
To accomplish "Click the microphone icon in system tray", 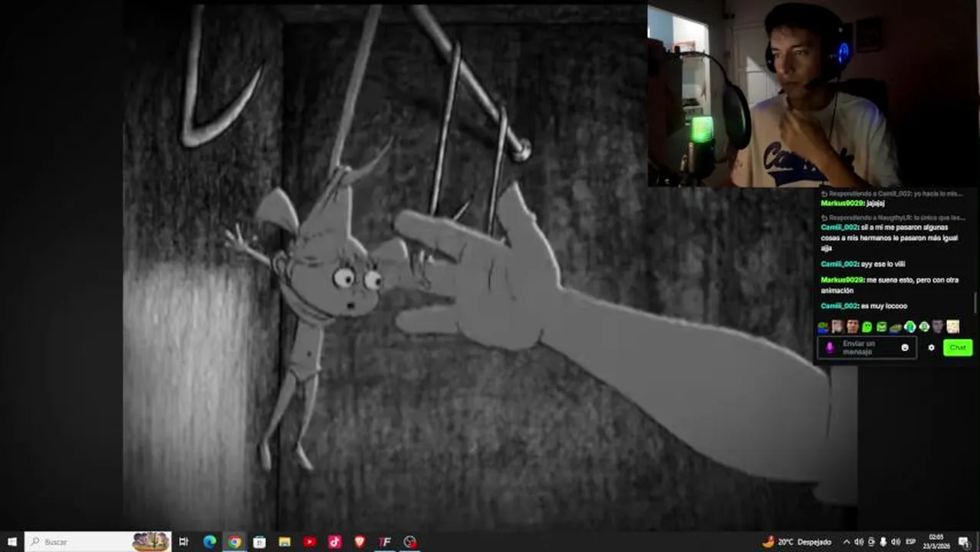I will coord(883,542).
